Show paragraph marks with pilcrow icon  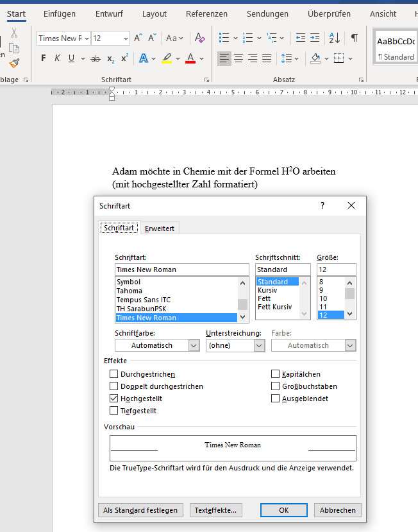[x=355, y=39]
